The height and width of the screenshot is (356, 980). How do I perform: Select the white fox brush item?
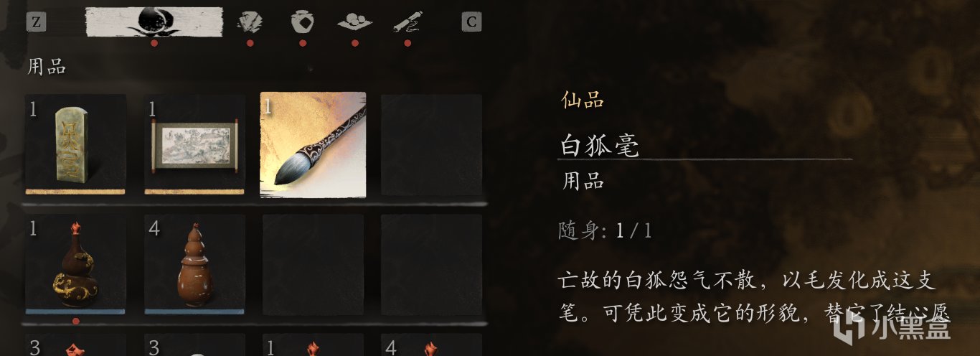click(313, 144)
